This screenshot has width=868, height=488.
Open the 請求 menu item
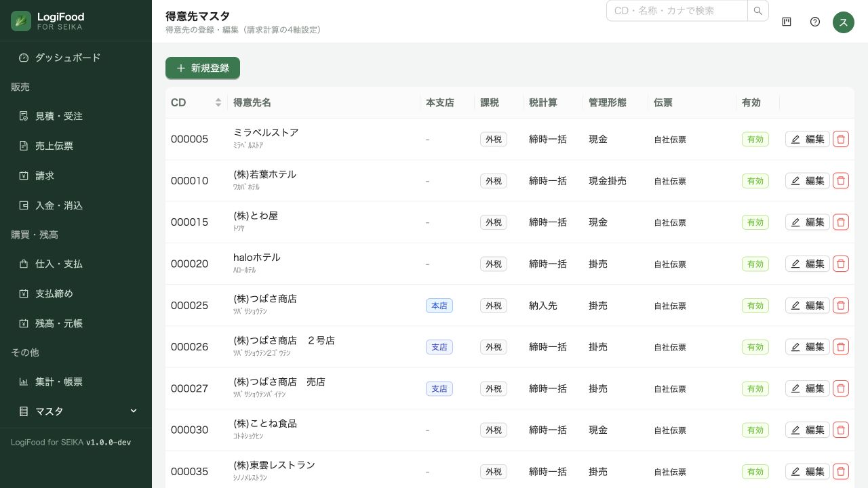[x=76, y=176]
